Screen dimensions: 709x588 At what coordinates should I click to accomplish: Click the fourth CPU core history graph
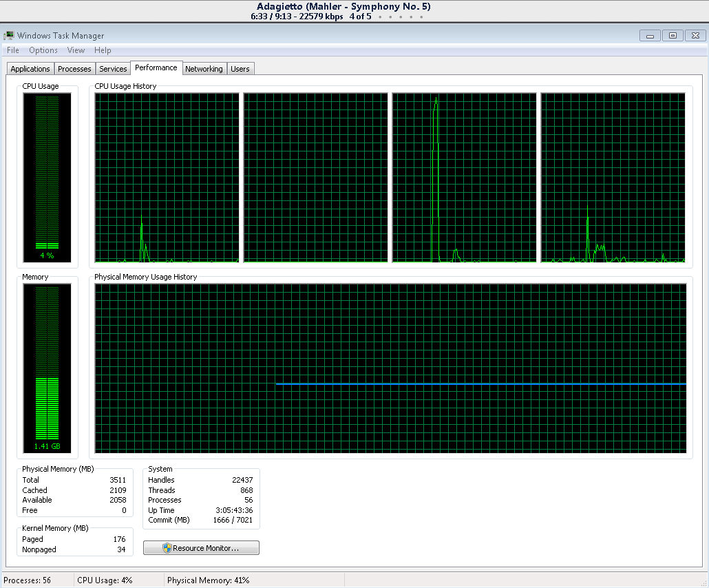613,178
